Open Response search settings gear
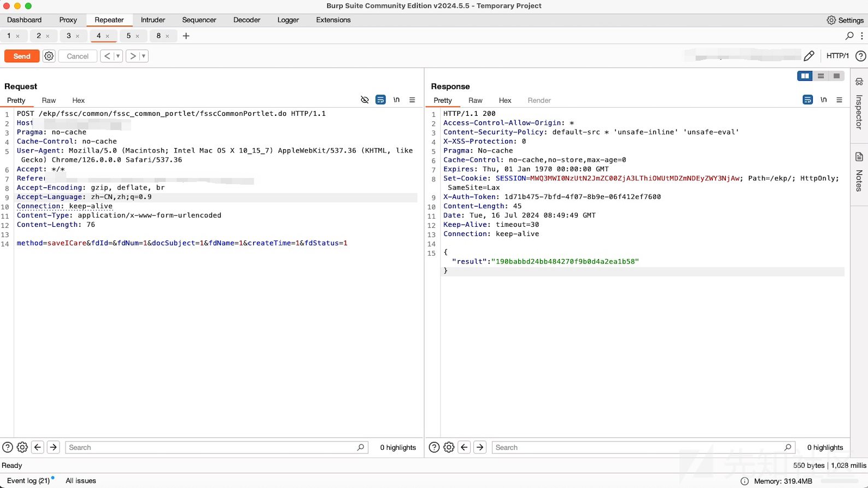Screen dimensions: 868x488 point(449,447)
